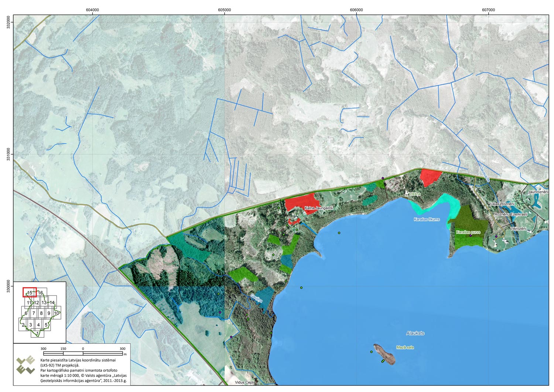Click the Gausupīte stream label
This screenshot has width=554, height=392.
tap(485, 174)
